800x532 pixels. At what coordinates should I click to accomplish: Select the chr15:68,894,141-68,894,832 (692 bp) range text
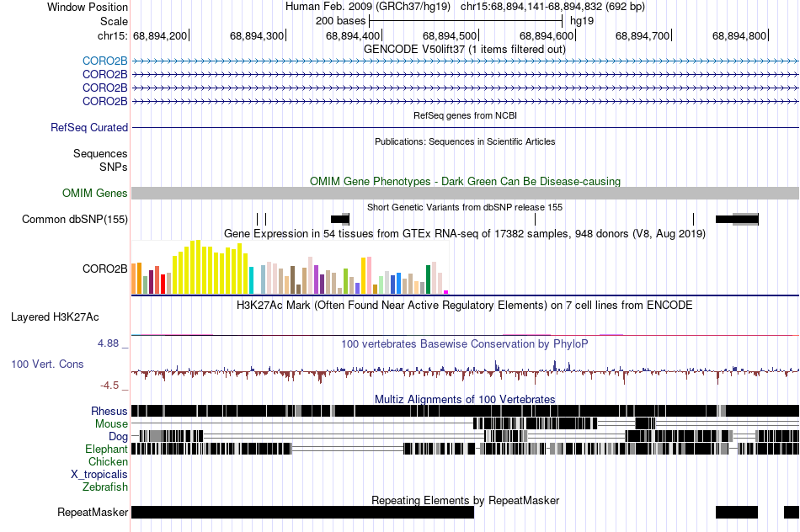click(x=552, y=7)
